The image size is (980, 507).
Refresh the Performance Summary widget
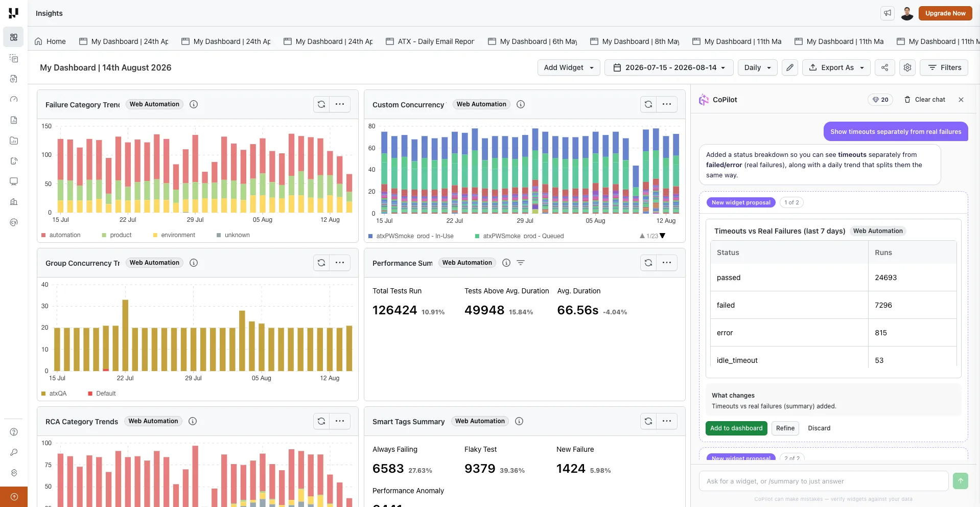point(648,263)
